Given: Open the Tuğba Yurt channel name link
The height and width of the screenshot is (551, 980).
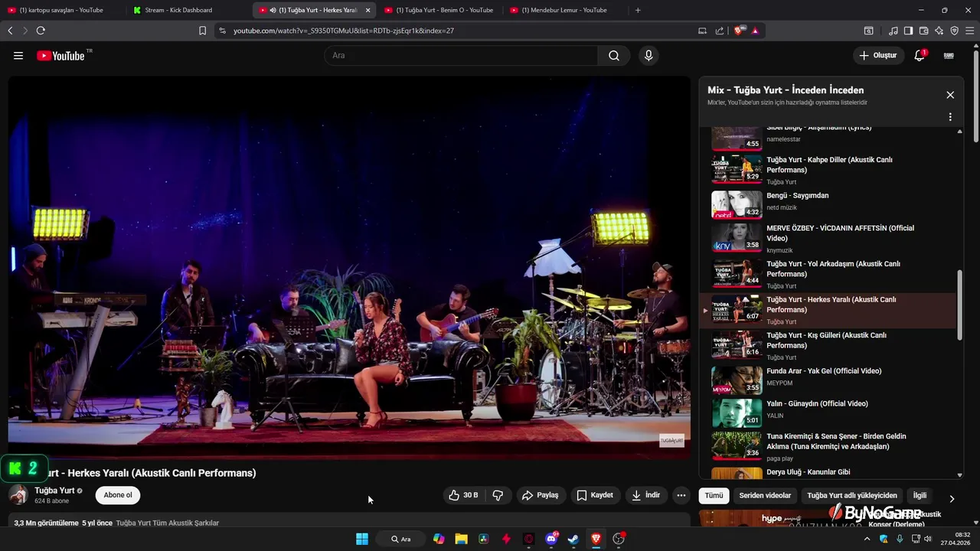Looking at the screenshot, I should pos(54,491).
